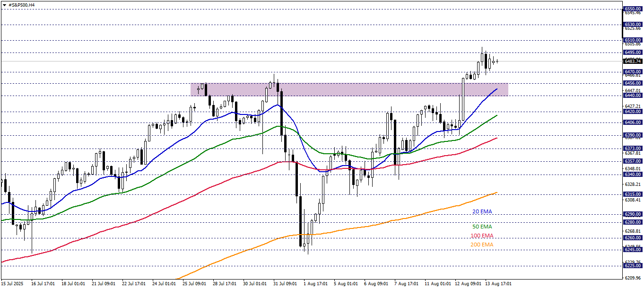Viewport: 644px width, 289px height.
Task: Click the 200 EMA legend label
Action: (x=482, y=245)
